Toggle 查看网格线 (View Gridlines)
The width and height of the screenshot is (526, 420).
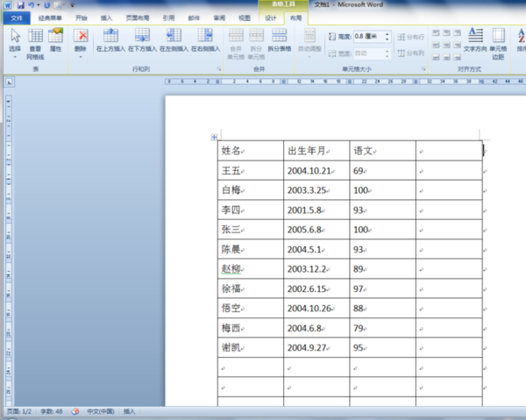click(x=35, y=44)
